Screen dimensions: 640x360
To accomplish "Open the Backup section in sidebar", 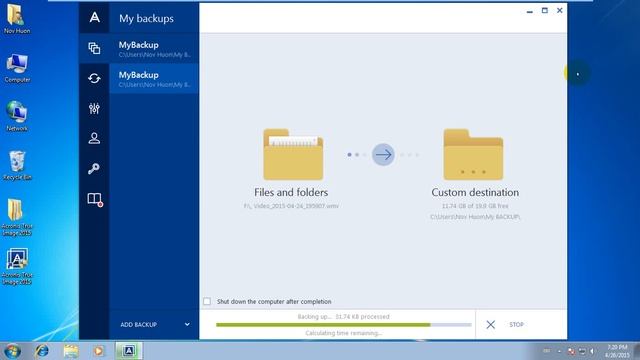I will click(x=94, y=48).
